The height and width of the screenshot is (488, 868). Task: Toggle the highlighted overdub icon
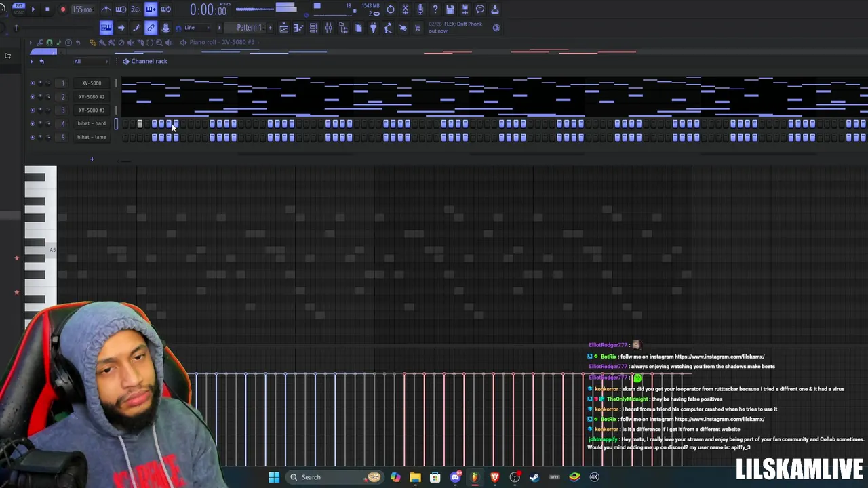(x=151, y=9)
